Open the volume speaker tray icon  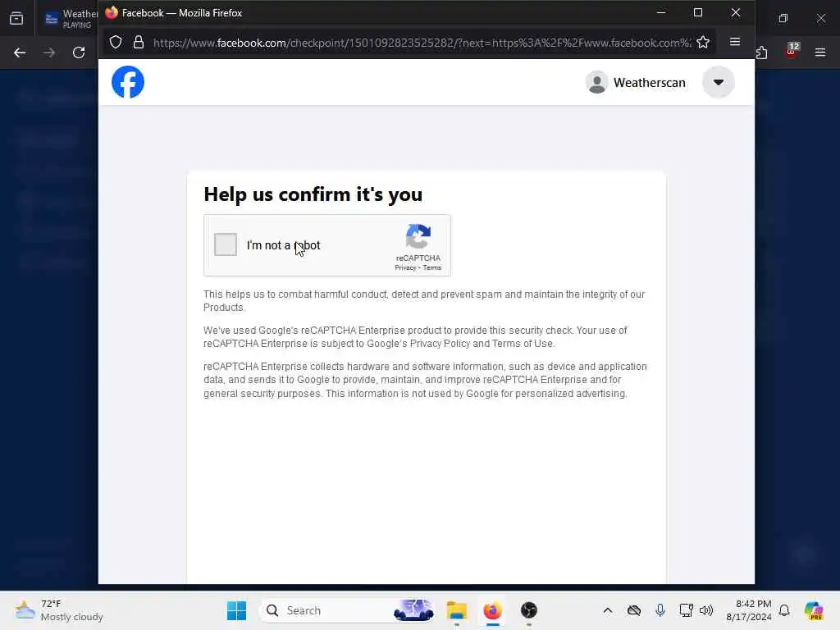tap(706, 610)
